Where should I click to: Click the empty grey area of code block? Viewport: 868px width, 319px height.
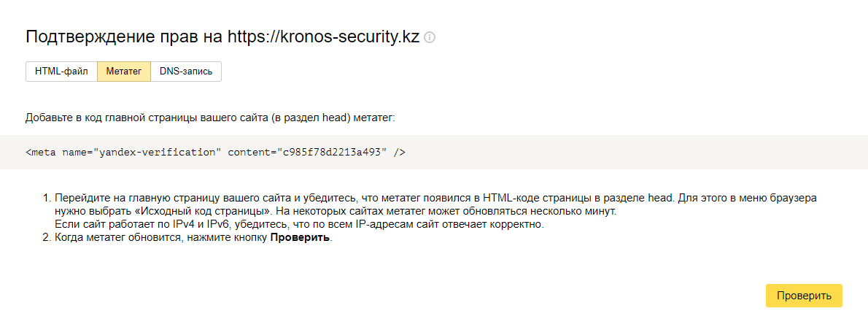coord(637,152)
